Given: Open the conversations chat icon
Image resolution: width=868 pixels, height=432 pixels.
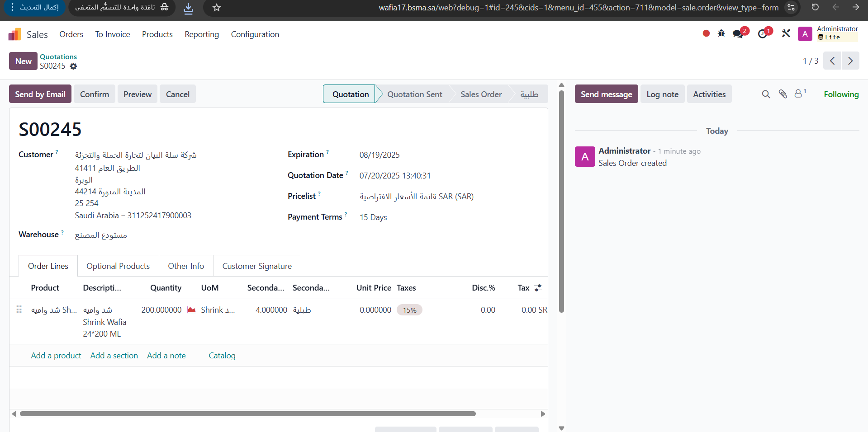Looking at the screenshot, I should click(738, 34).
